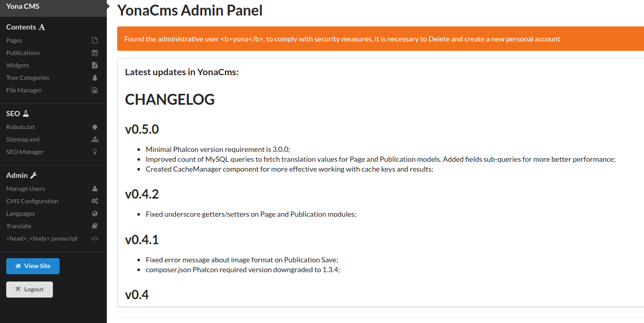Click the Sitemap.xml sitemap icon
The height and width of the screenshot is (323, 644).
95,139
